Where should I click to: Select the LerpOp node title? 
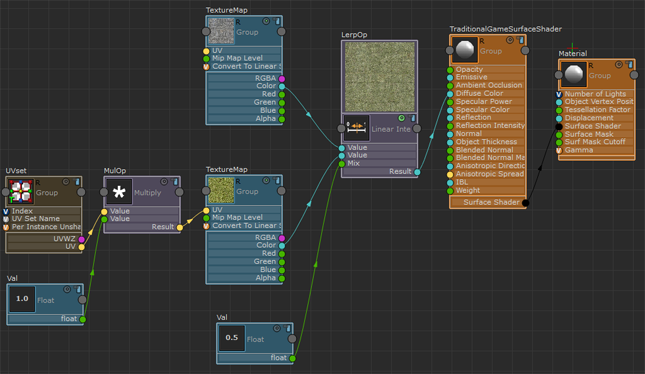coord(354,35)
